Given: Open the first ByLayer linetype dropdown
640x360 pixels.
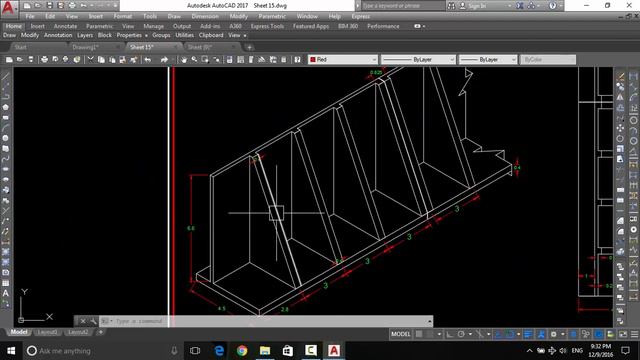Looking at the screenshot, I should coord(418,60).
